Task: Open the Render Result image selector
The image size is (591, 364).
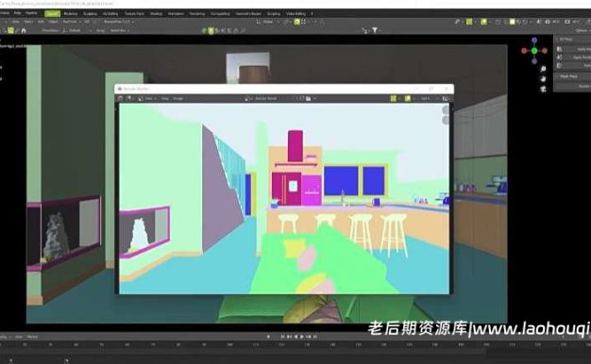Action: [267, 98]
